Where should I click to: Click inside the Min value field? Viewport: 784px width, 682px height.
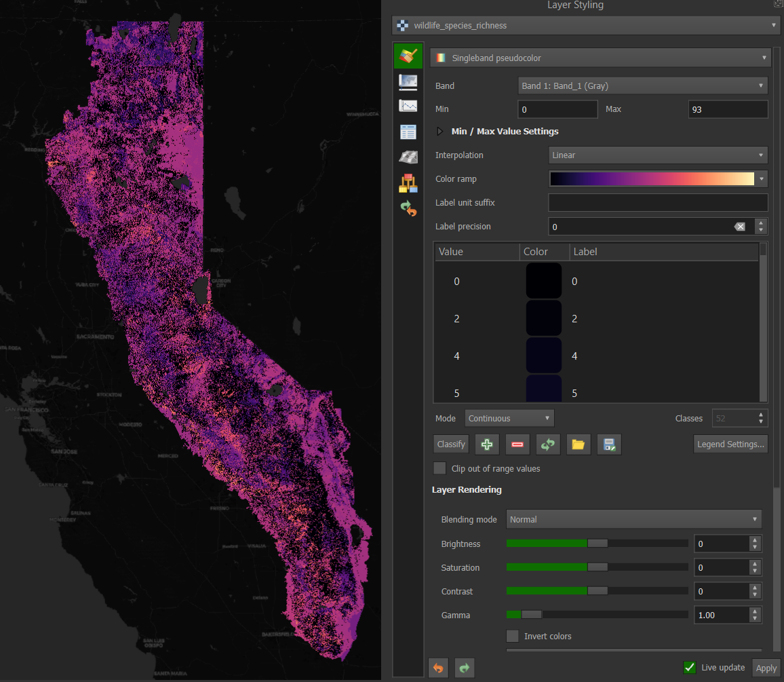click(x=557, y=109)
